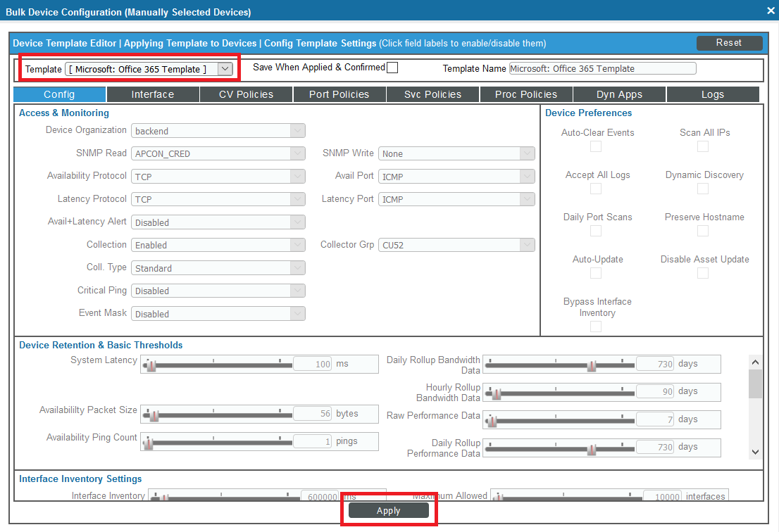Expand the Critical Ping dropdown

218,291
